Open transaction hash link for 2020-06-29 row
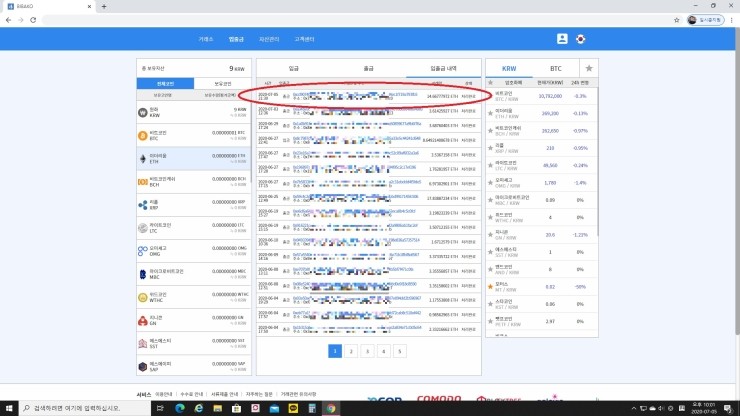The image size is (740, 416). pos(357,124)
